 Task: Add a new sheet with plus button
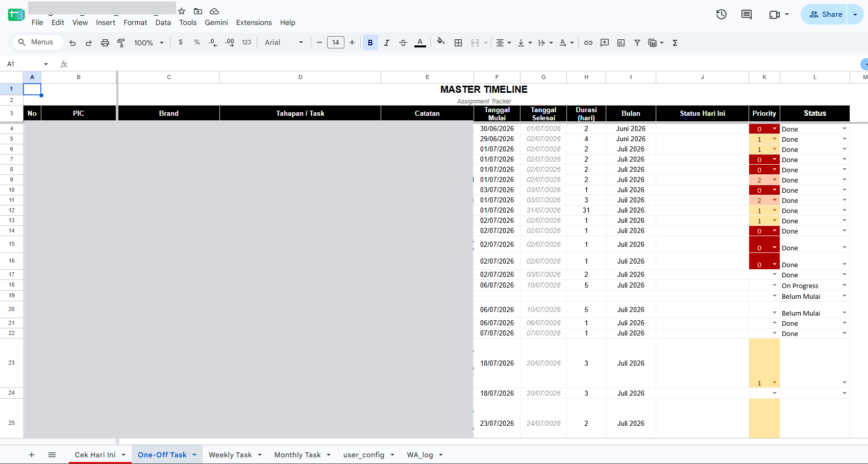click(x=32, y=455)
